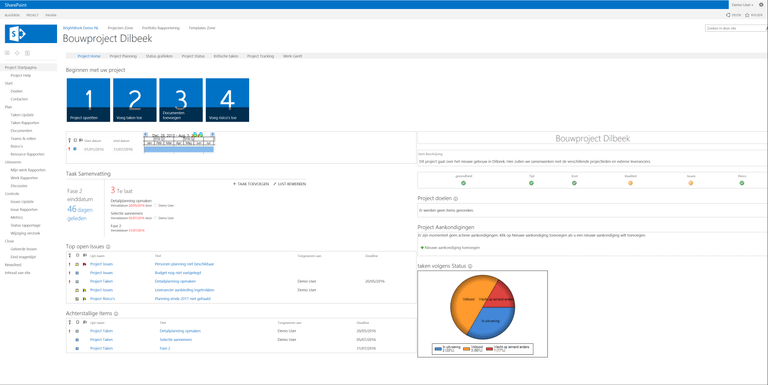Image resolution: width=768 pixels, height=385 pixels.
Task: Click the search box Zoeken in deze site
Action: coord(735,28)
